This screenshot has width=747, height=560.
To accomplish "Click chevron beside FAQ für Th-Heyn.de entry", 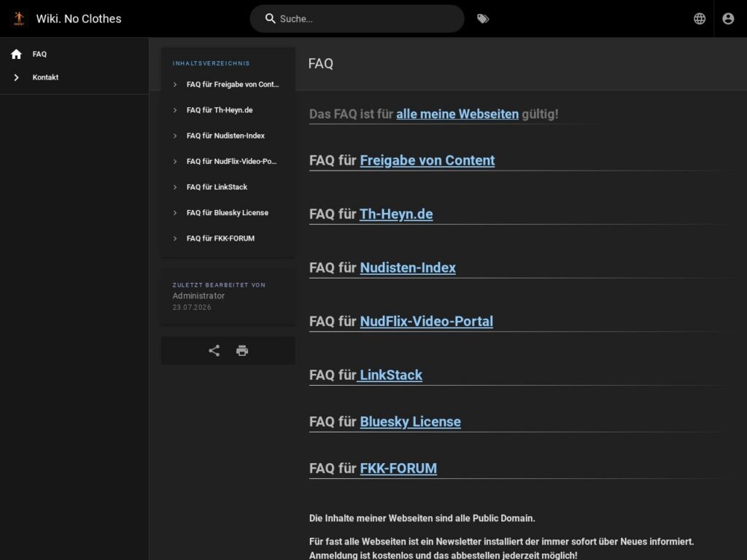I will click(175, 110).
